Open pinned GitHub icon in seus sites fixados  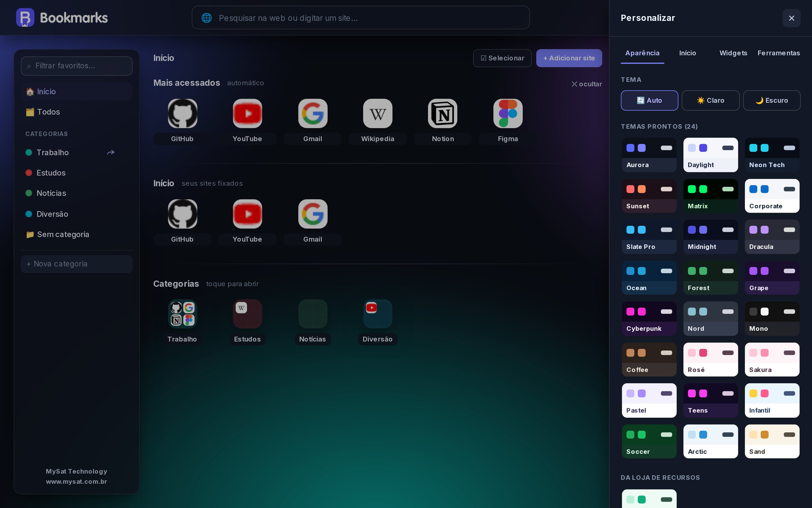point(182,214)
